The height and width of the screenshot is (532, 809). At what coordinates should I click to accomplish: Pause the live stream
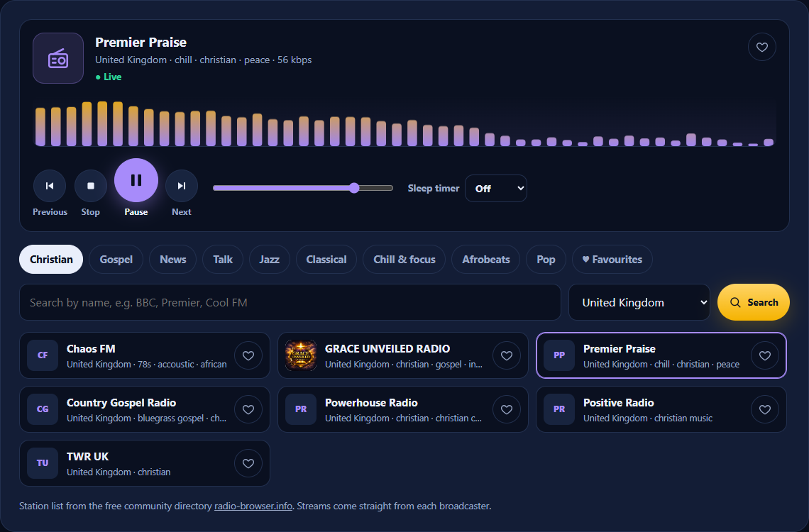[x=136, y=180]
